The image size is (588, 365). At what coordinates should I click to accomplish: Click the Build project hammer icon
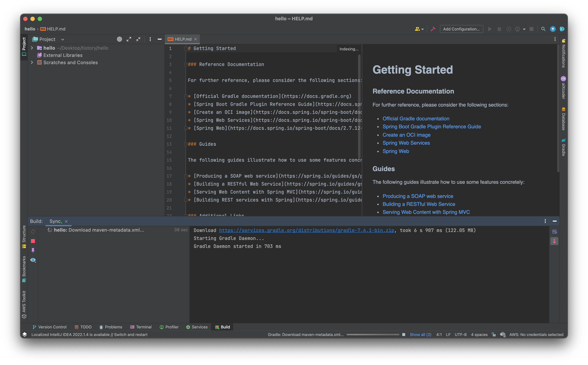point(433,29)
